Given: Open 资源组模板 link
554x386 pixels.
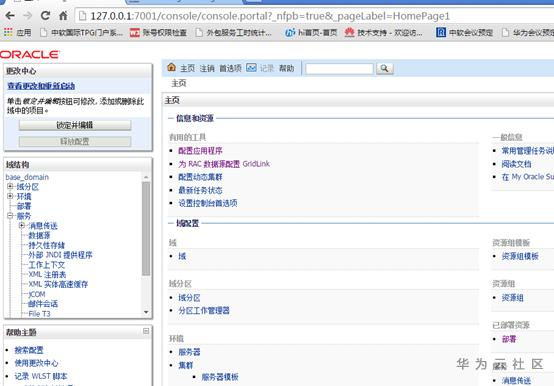Looking at the screenshot, I should pos(520,256).
